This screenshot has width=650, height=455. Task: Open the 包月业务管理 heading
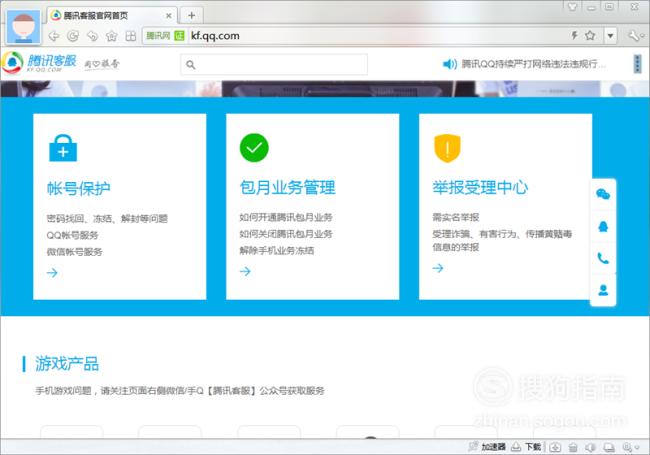click(287, 188)
